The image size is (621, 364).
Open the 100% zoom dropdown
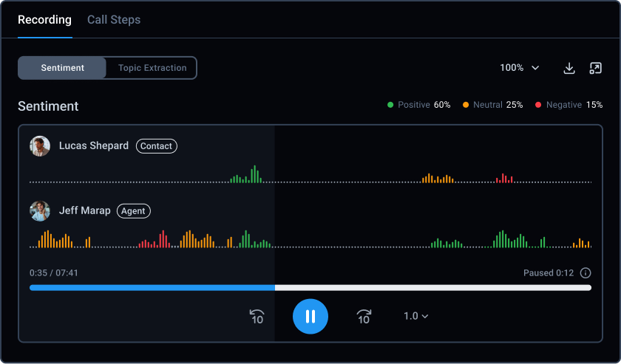520,68
